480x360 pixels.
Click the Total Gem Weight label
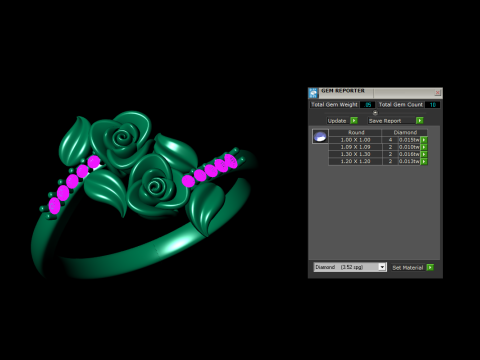tap(334, 105)
